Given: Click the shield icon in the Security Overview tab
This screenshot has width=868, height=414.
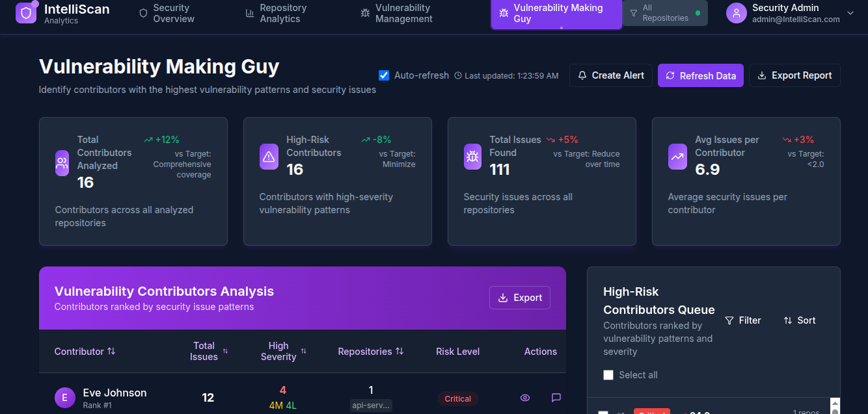Looking at the screenshot, I should click(143, 13).
